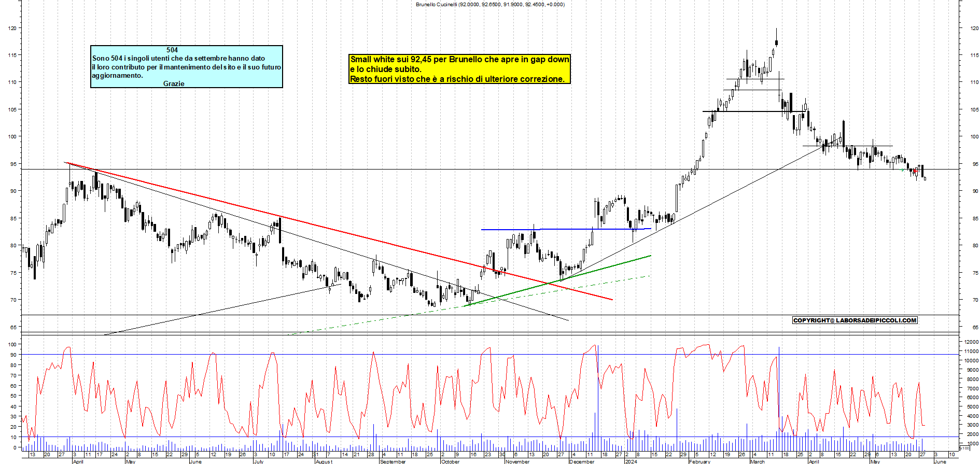Click the 5000 volume scale label

coord(972,407)
